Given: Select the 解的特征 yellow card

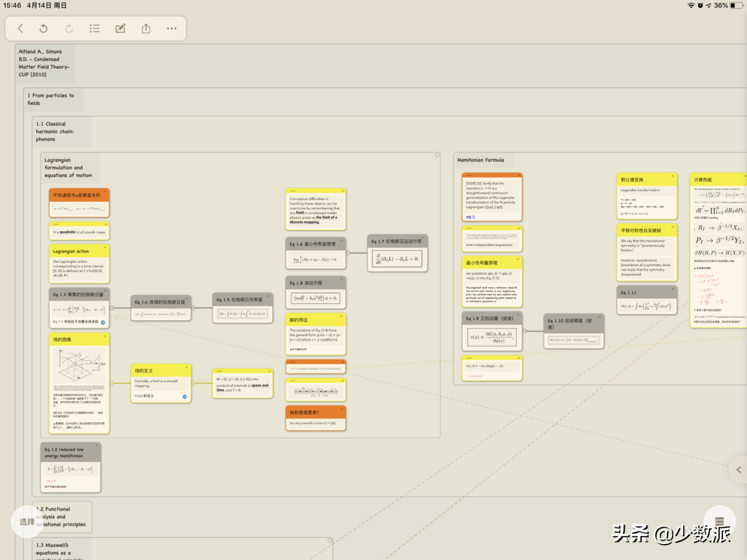Looking at the screenshot, I should (x=315, y=334).
